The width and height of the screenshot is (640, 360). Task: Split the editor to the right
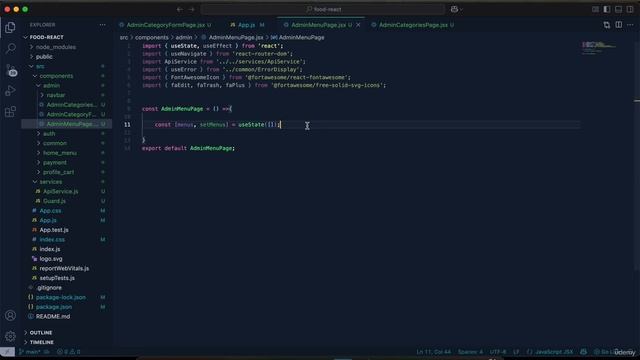coord(619,25)
